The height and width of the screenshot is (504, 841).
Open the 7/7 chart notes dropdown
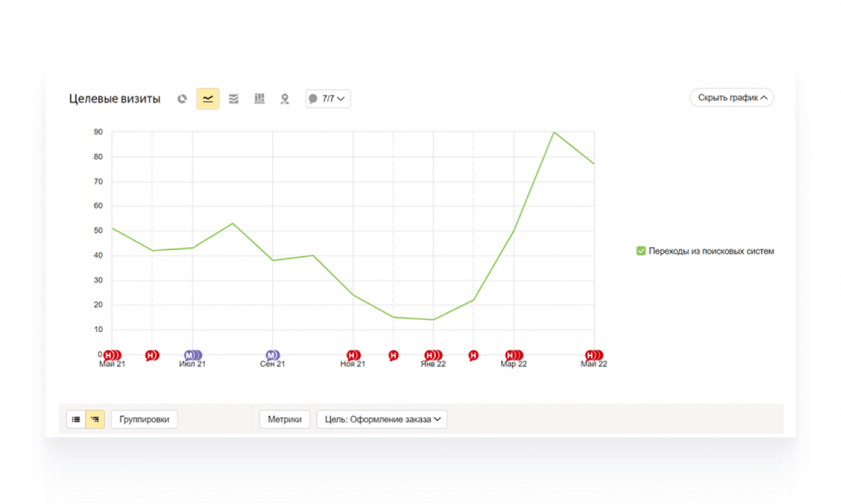coord(328,99)
